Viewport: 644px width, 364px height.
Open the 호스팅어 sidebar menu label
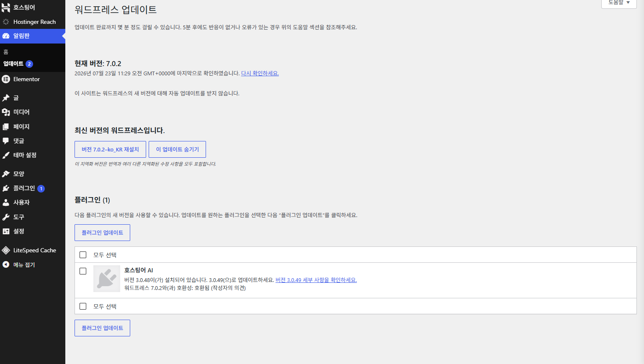(x=24, y=8)
